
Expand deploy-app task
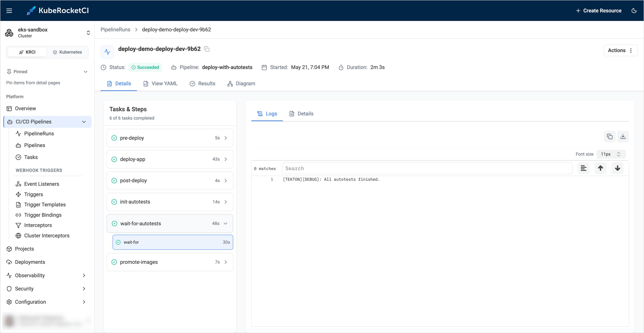click(170, 159)
